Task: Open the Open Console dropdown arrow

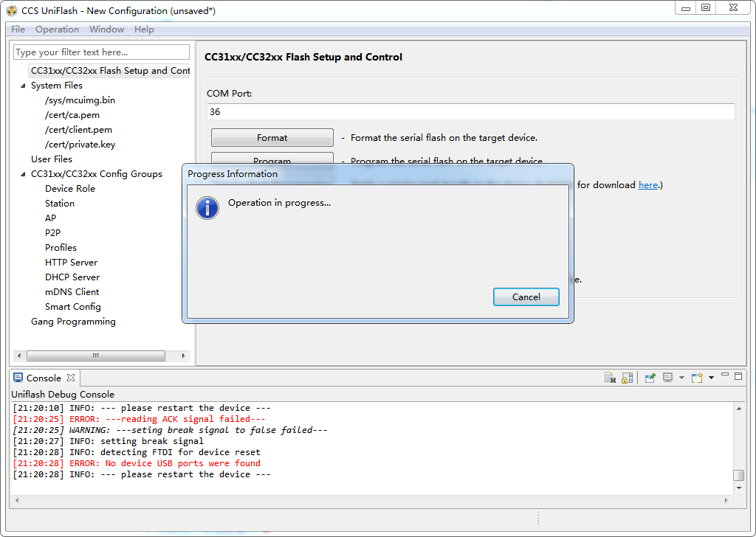Action: pos(711,378)
